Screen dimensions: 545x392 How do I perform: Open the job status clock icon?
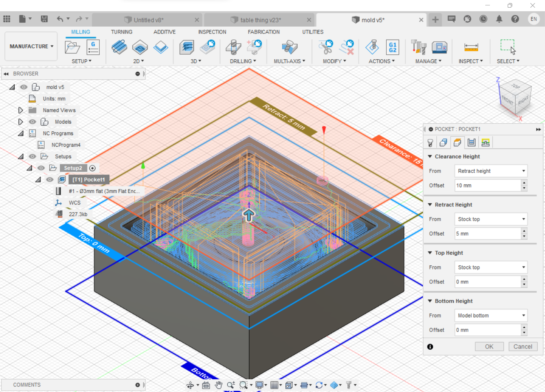(x=483, y=19)
